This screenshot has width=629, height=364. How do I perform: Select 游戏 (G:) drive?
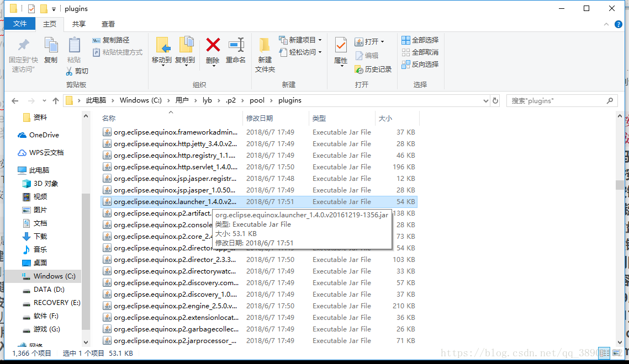pos(41,329)
